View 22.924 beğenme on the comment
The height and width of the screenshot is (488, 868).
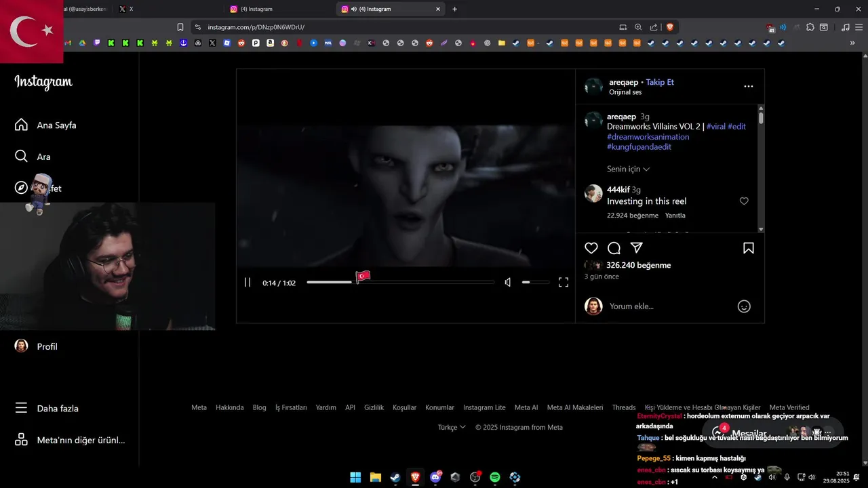coord(633,216)
